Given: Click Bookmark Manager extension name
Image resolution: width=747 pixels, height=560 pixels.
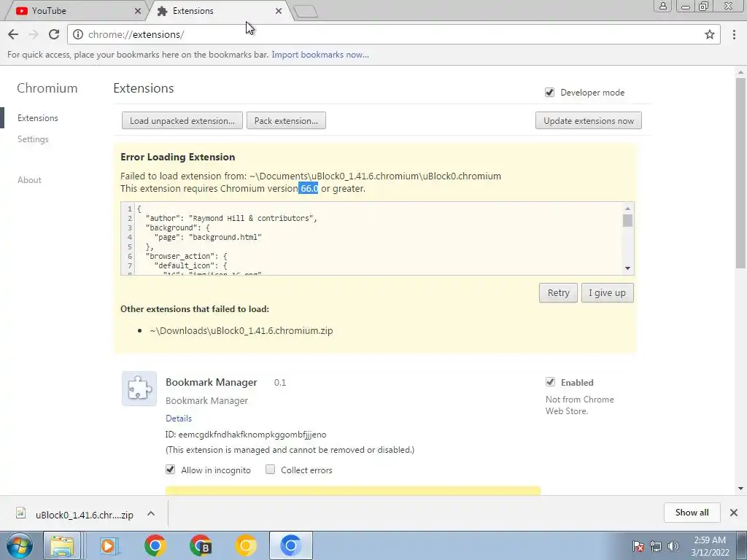Looking at the screenshot, I should (211, 382).
